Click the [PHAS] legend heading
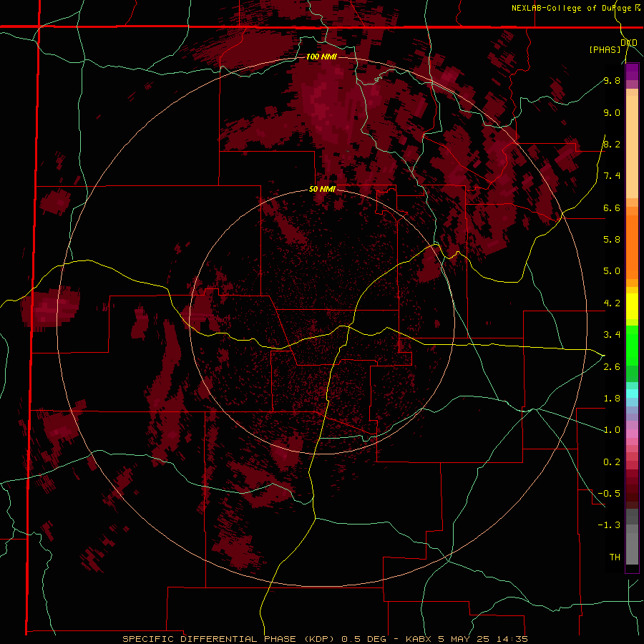644x644 pixels. click(605, 49)
